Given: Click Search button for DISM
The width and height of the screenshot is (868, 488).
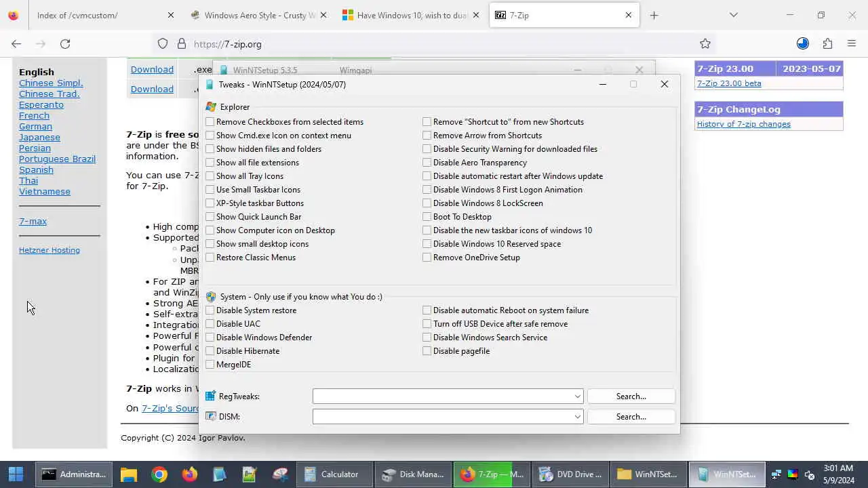Looking at the screenshot, I should (x=631, y=417).
